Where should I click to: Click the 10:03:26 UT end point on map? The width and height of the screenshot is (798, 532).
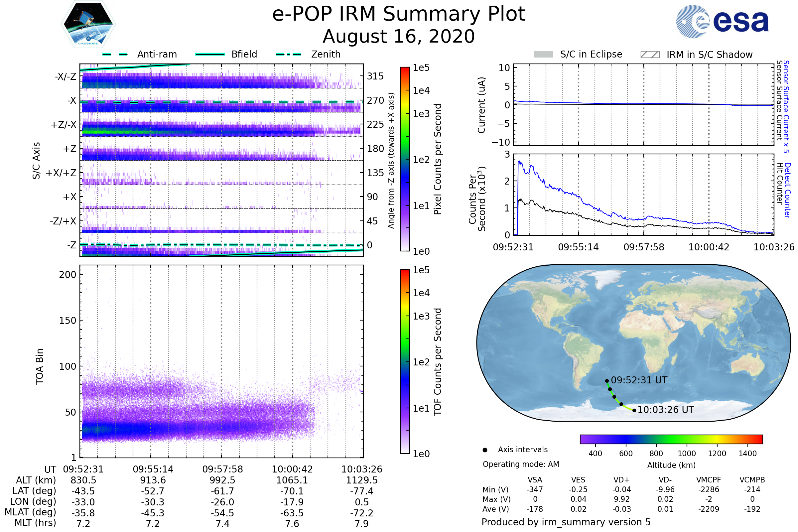click(x=634, y=411)
